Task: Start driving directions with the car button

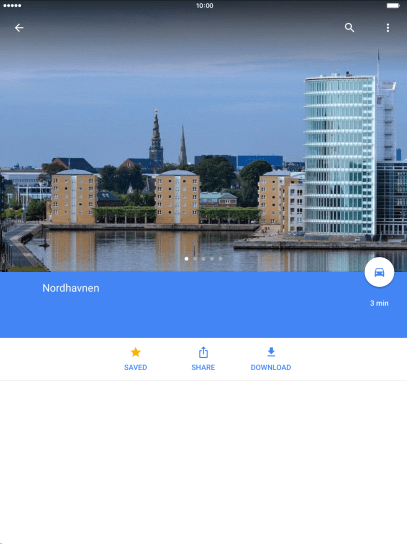Action: [379, 272]
